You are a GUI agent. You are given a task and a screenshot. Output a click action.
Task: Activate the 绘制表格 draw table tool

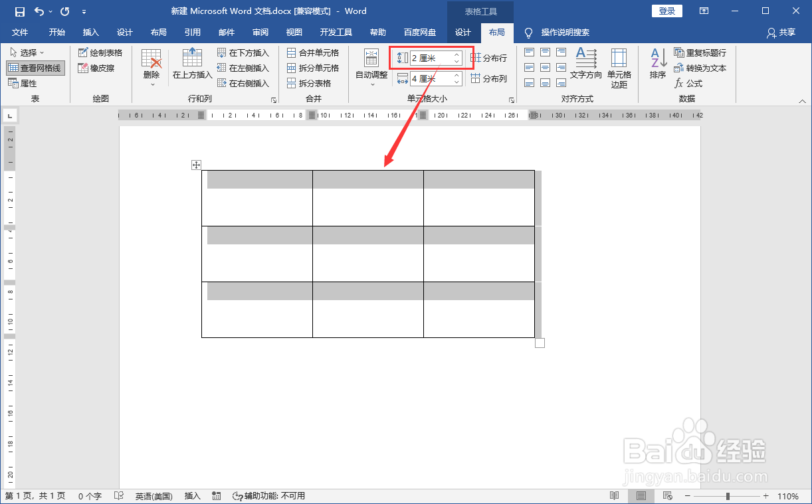coord(100,52)
